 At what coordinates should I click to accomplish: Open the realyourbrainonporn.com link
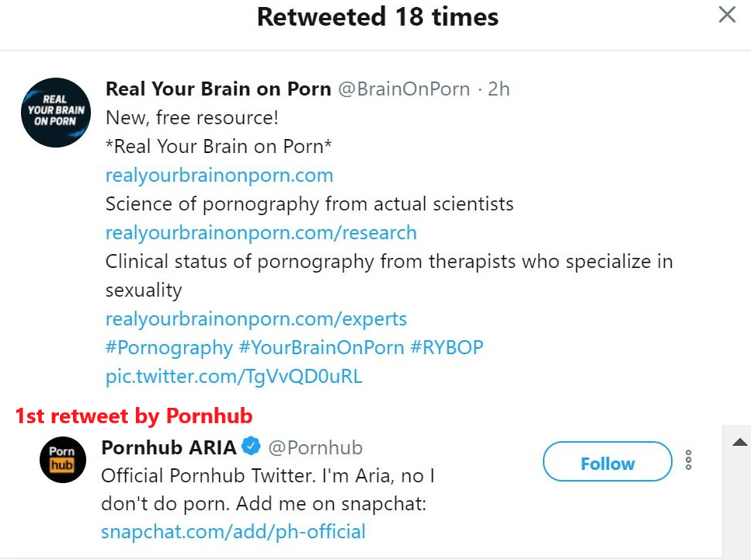point(219,175)
